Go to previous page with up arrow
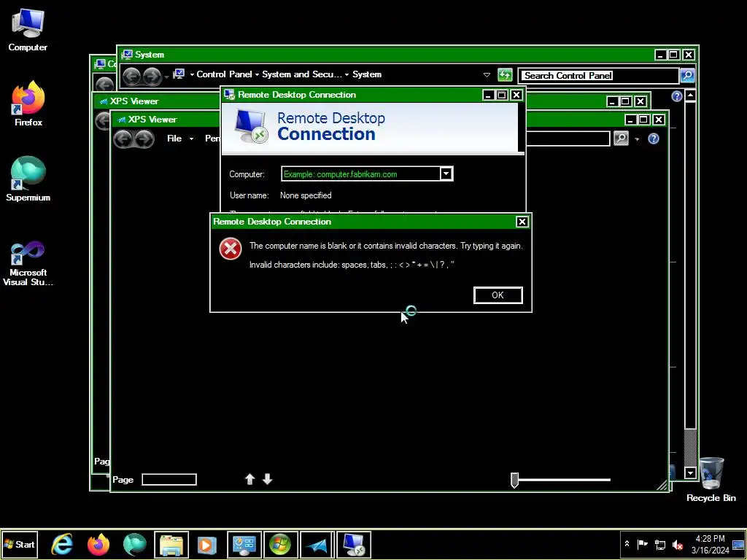 [x=249, y=479]
